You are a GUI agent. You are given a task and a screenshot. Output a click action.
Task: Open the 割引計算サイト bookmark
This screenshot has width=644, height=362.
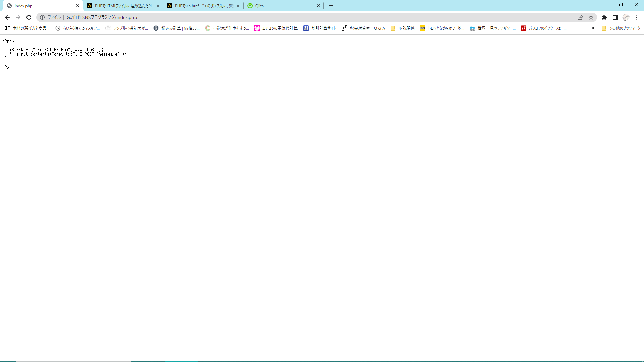point(320,28)
